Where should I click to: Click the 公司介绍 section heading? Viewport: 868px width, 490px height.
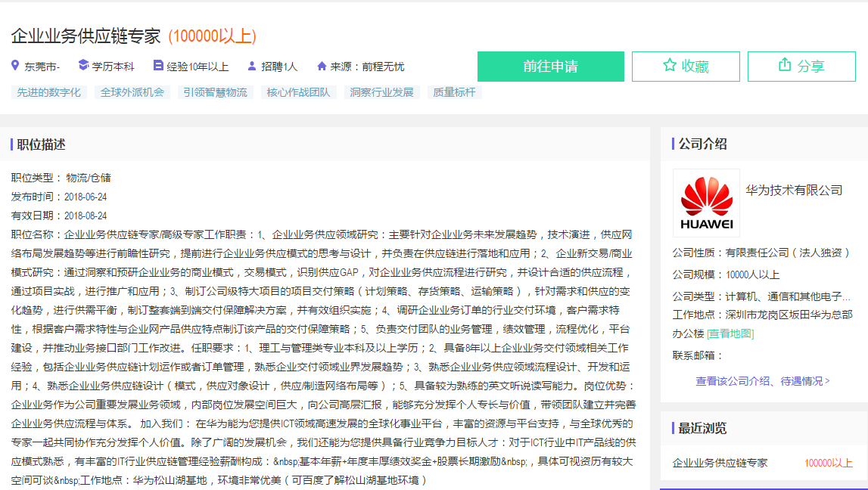tap(703, 144)
